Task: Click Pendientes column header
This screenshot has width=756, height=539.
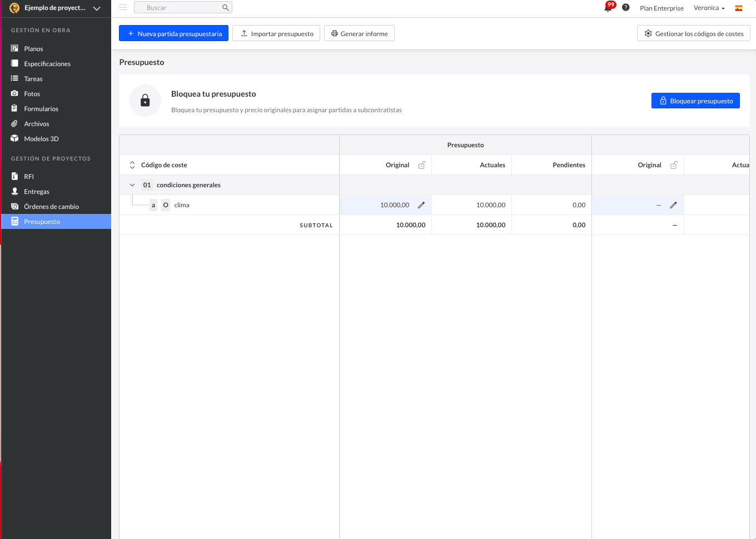Action: click(569, 165)
